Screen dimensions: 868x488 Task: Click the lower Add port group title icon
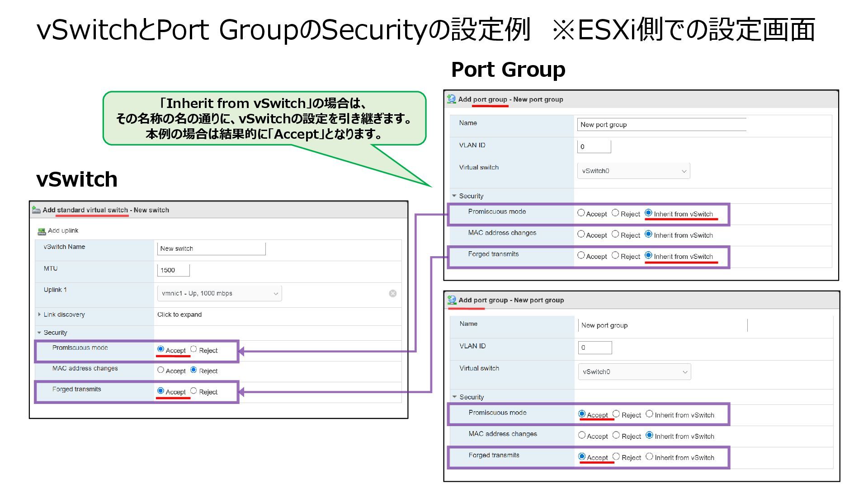pyautogui.click(x=452, y=300)
